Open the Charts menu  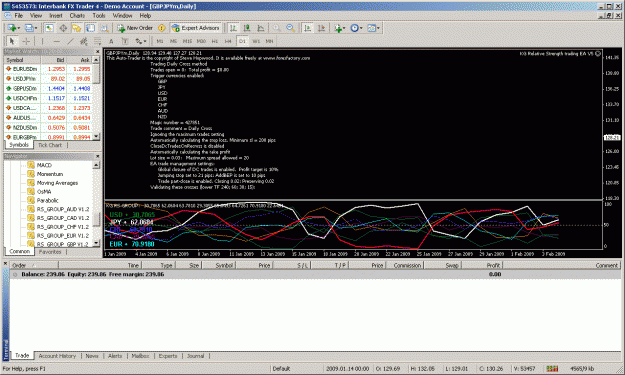tap(77, 16)
